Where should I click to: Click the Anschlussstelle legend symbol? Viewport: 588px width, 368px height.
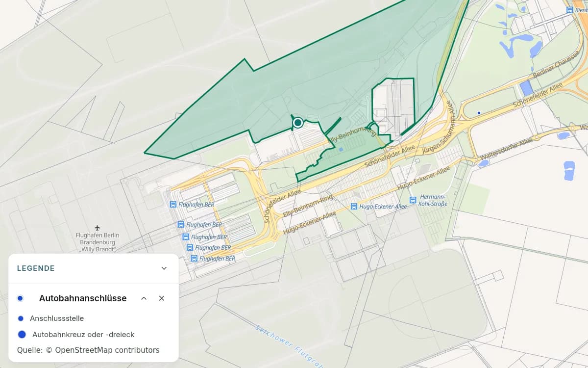coord(21,318)
